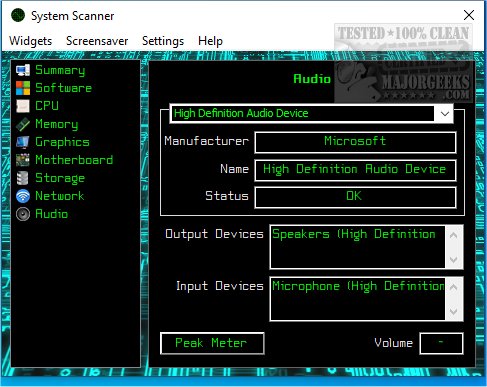Select the Memory section label
Image resolution: width=487 pixels, height=387 pixels.
(x=57, y=124)
